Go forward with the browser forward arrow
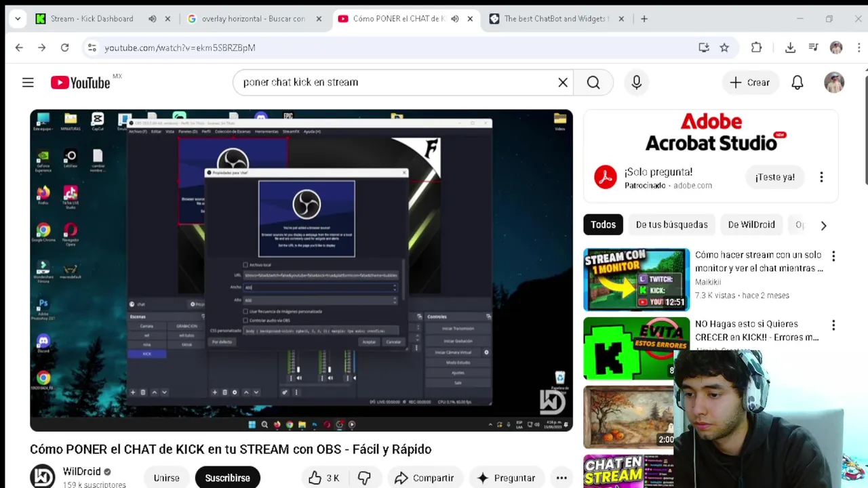 (42, 47)
